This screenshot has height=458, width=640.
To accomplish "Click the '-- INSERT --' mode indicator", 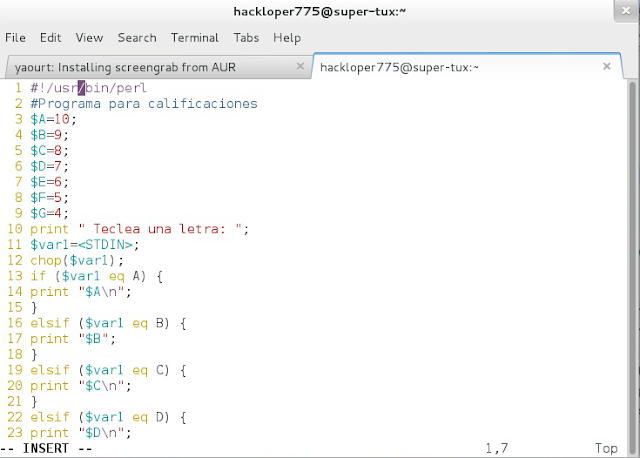I will click(x=46, y=448).
